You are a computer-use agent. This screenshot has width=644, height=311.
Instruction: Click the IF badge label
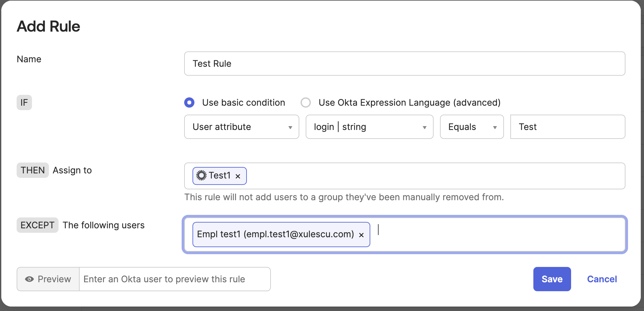point(24,102)
